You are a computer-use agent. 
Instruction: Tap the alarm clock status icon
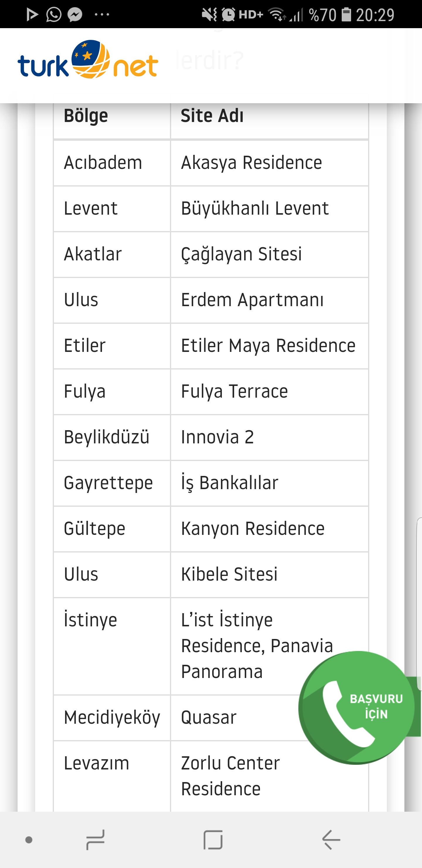229,14
